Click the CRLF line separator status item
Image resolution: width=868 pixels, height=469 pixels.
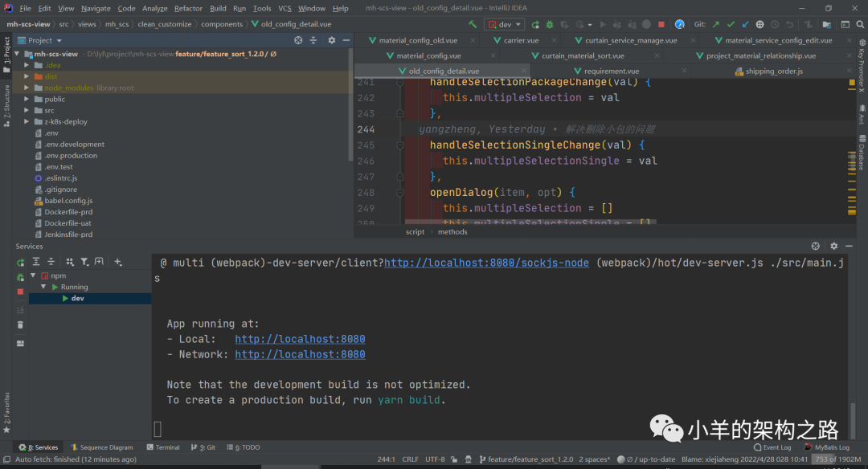410,459
